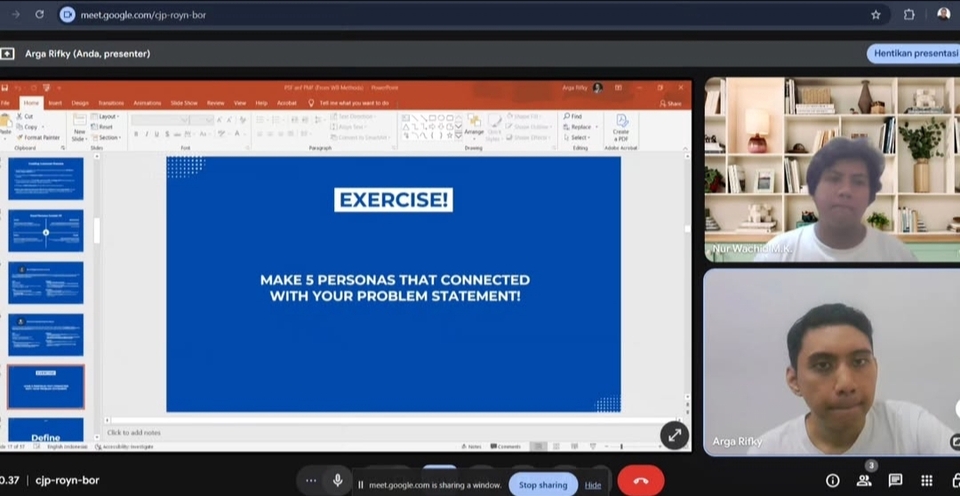Toggle Underline formatting
The height and width of the screenshot is (496, 960).
157,134
